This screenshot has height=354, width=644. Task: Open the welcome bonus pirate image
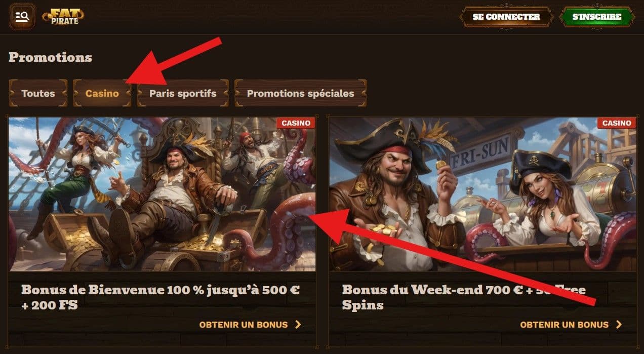[162, 194]
